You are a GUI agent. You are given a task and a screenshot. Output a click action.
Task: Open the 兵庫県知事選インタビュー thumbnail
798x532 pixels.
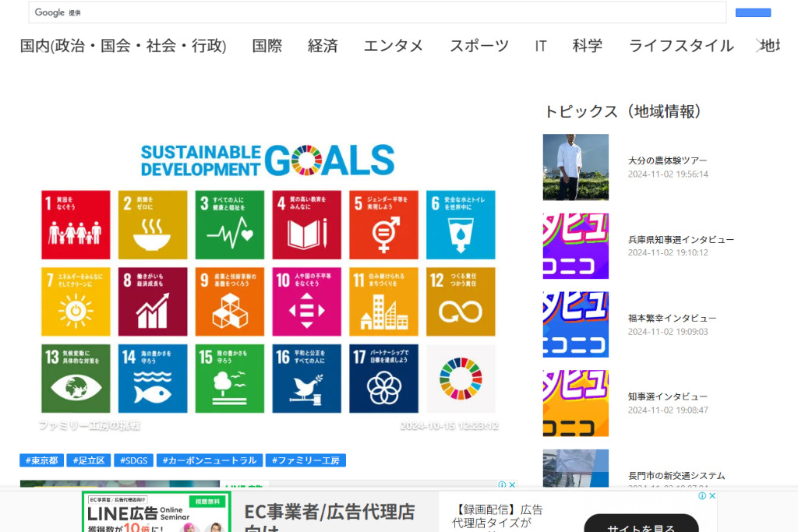coord(576,246)
